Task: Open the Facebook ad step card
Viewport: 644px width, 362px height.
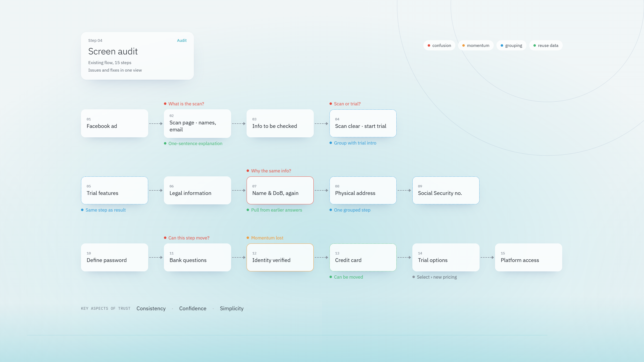Action: click(115, 123)
